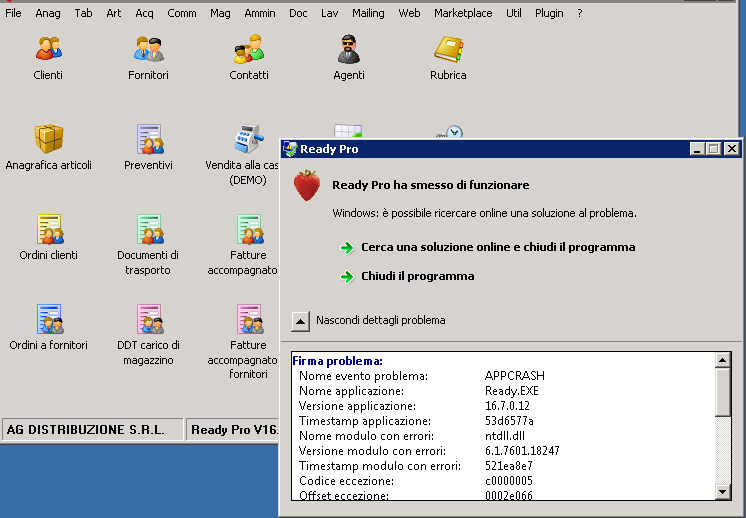
Task: Select the c0000005 exception code value
Action: tap(509, 481)
